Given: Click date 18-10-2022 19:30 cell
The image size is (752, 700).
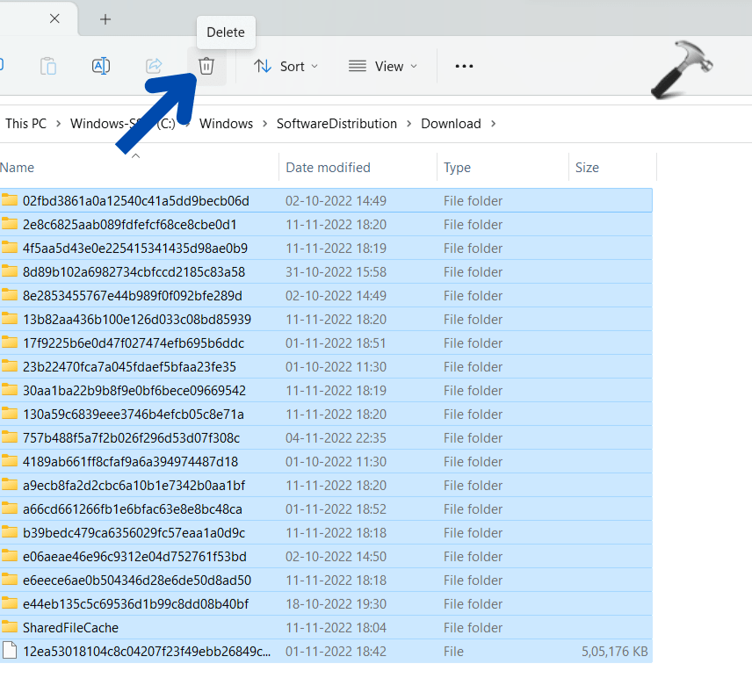Looking at the screenshot, I should coord(336,604).
